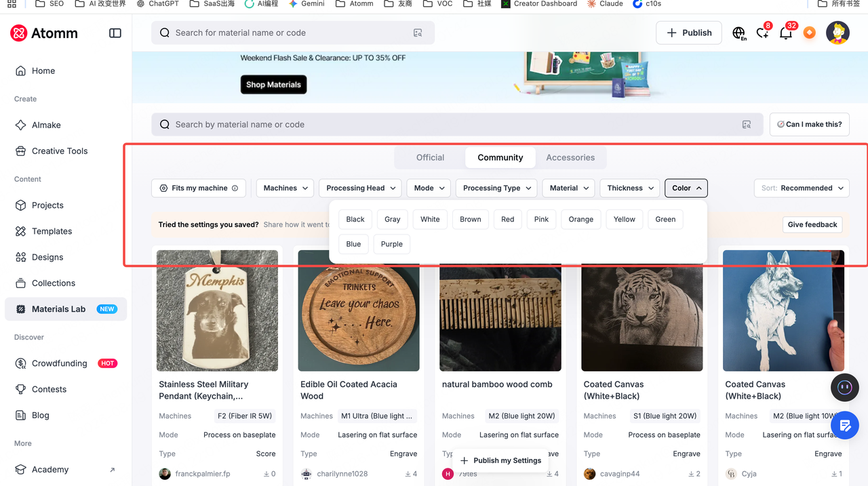Click the Publish button
This screenshot has height=486, width=868.
pos(689,33)
